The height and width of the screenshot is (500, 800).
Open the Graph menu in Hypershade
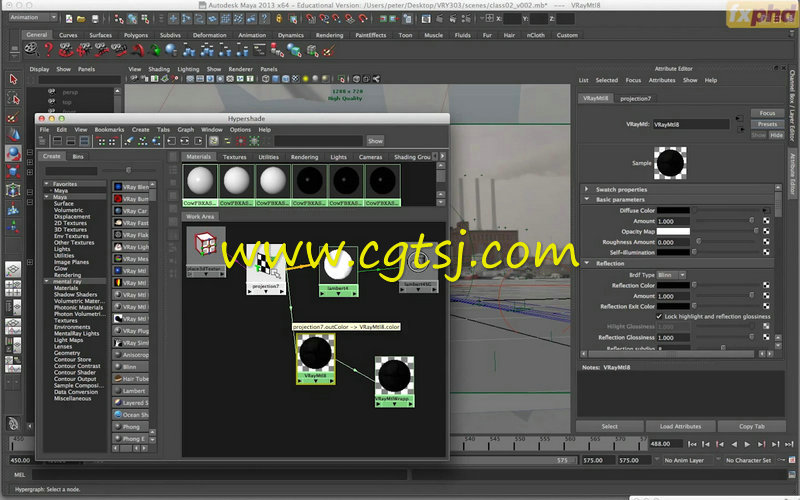(185, 130)
